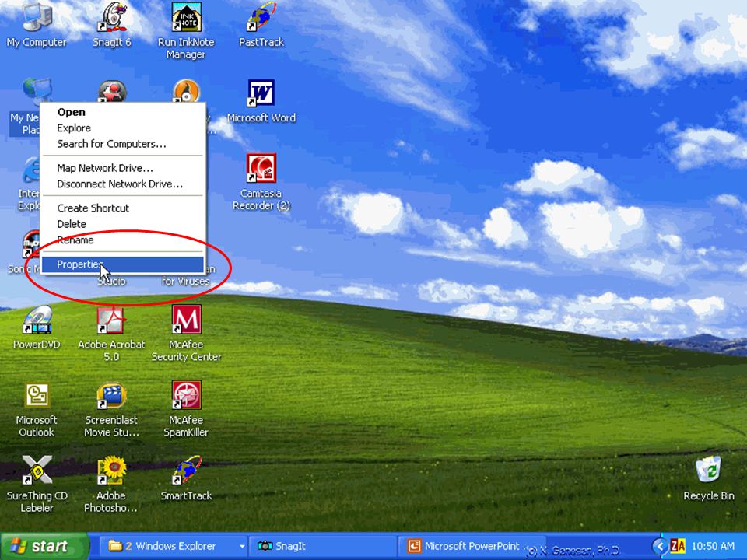The image size is (747, 560).
Task: Expand the Windows Explorer group dropdown arrow
Action: (x=242, y=547)
